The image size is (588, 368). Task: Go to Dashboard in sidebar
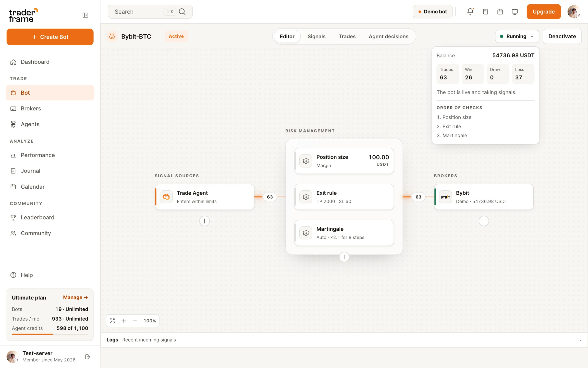click(x=50, y=62)
